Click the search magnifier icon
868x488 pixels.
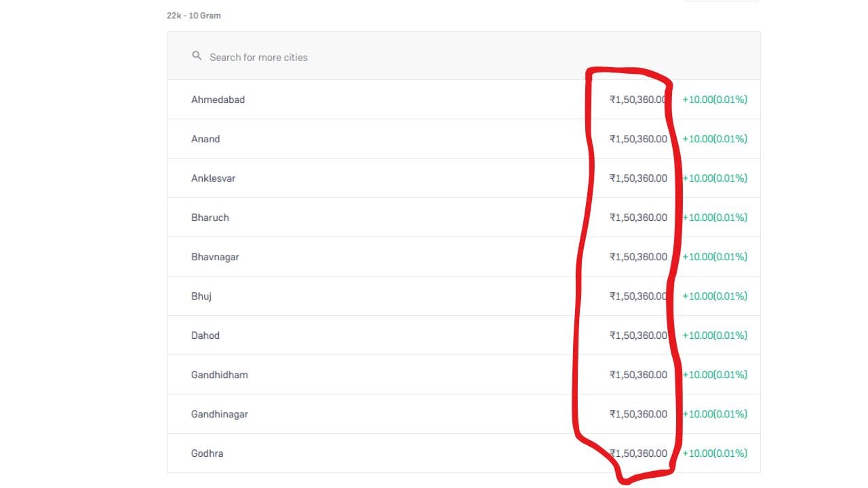[197, 56]
